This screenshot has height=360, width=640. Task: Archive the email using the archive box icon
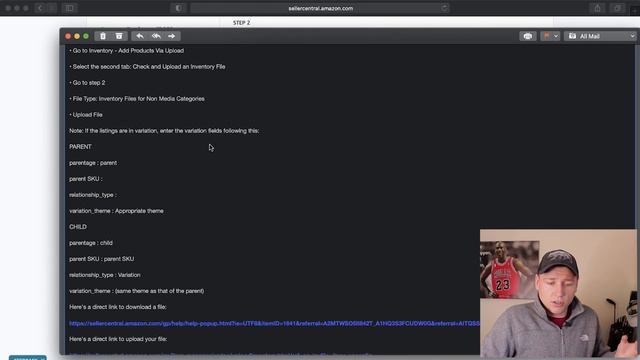[119, 36]
